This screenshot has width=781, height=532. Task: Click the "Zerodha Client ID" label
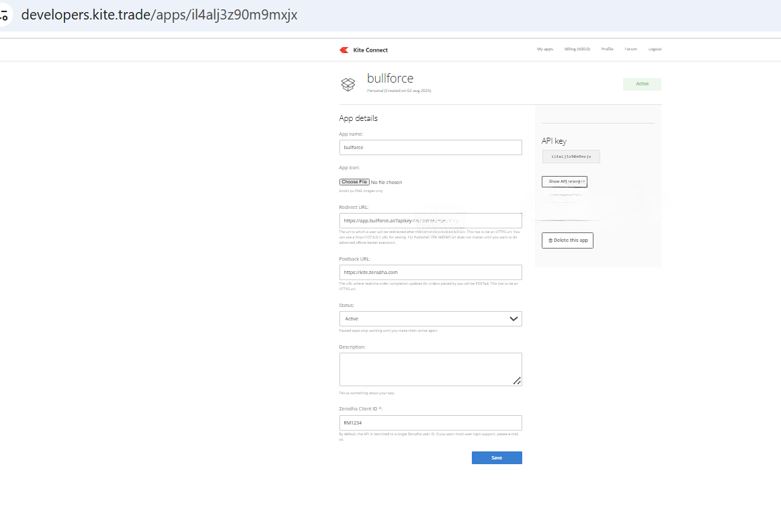point(361,409)
